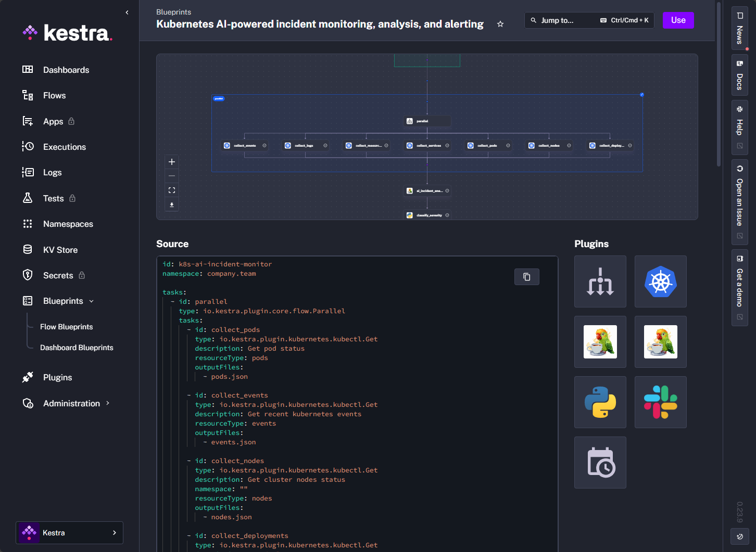Select Dashboard Blueprints submenu item
756x552 pixels.
click(77, 348)
